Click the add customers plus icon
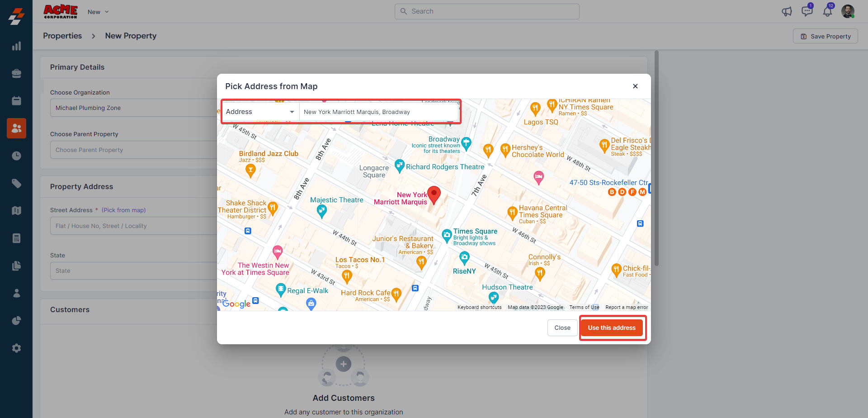The width and height of the screenshot is (868, 418). tap(344, 364)
